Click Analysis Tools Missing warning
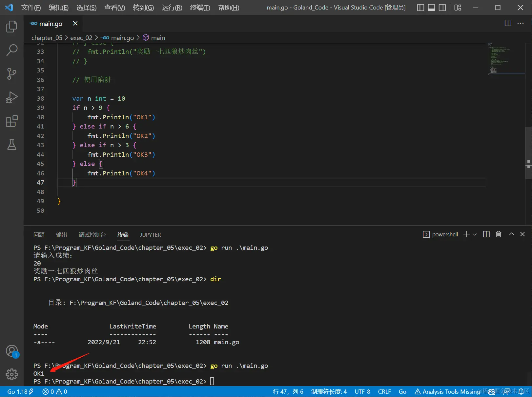532x397 pixels. tap(447, 391)
